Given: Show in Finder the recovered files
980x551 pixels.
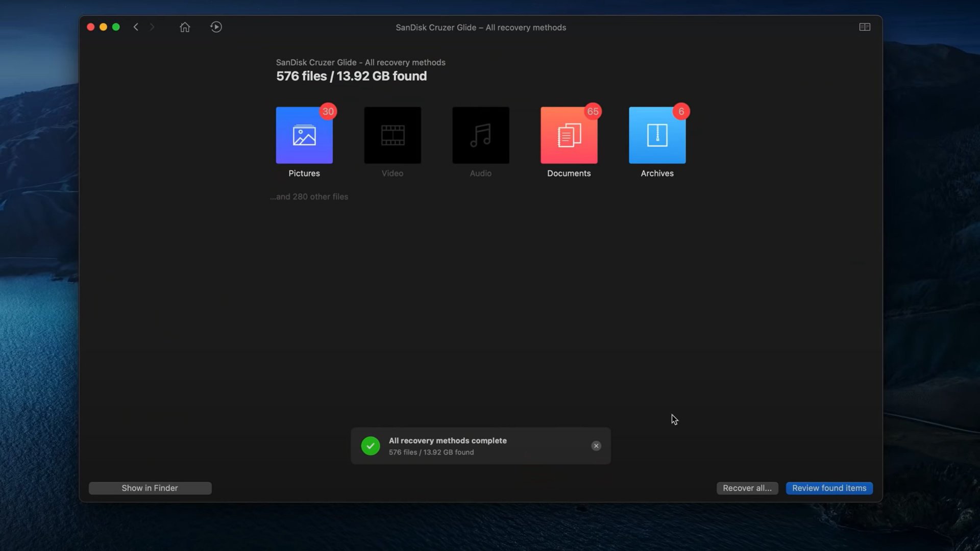Looking at the screenshot, I should [x=150, y=488].
